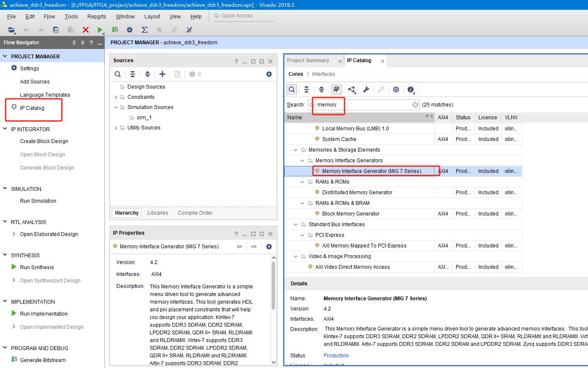Viewport: 588px width, 368px height.
Task: Collapse the Standard Bus Interfaces category
Action: 295,224
